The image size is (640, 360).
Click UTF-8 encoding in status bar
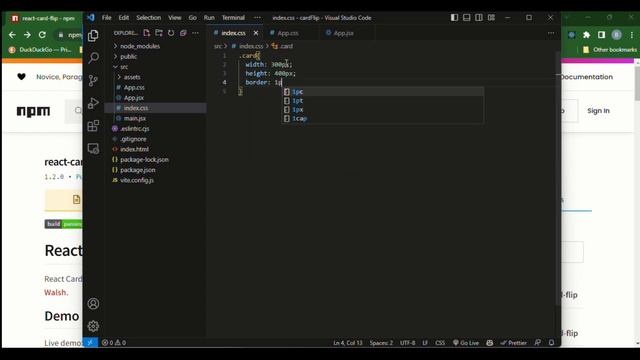coord(407,343)
